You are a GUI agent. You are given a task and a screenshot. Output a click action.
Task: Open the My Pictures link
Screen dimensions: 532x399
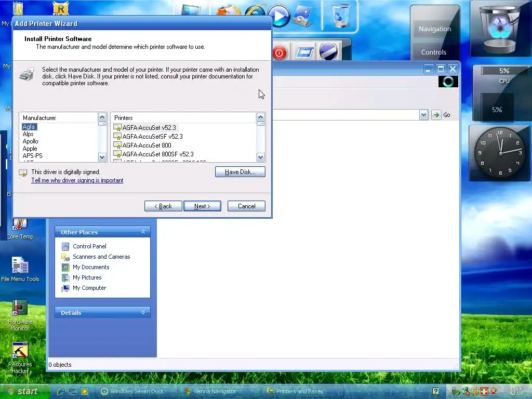point(87,277)
